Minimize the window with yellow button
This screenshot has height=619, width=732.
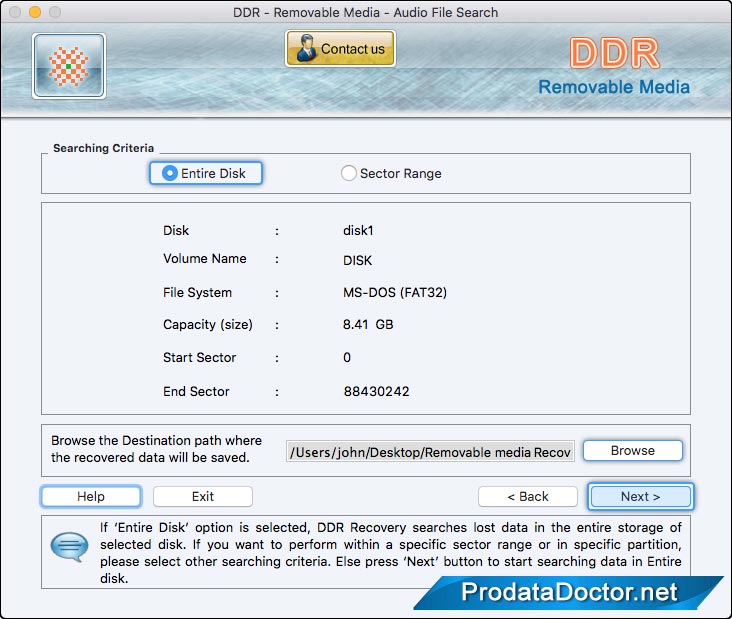tap(35, 12)
